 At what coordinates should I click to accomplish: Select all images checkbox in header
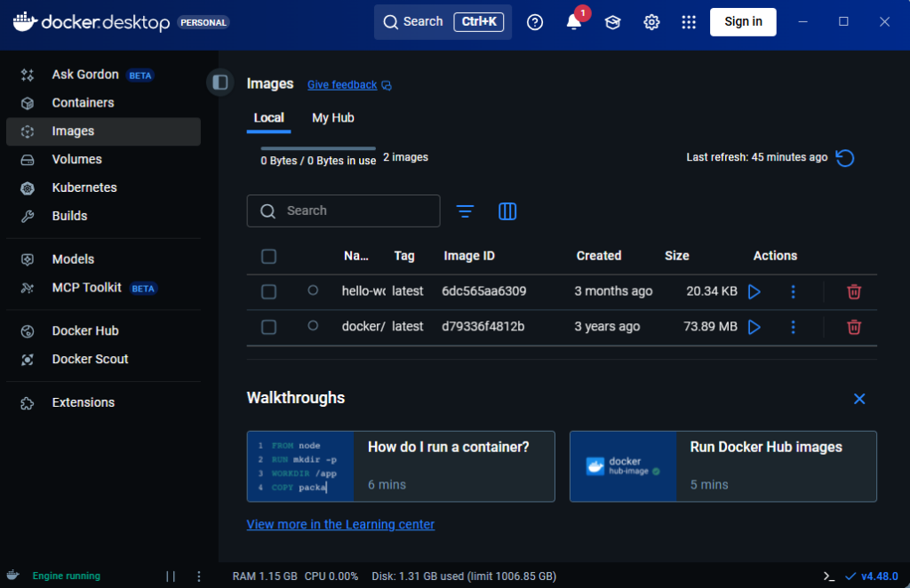click(269, 257)
